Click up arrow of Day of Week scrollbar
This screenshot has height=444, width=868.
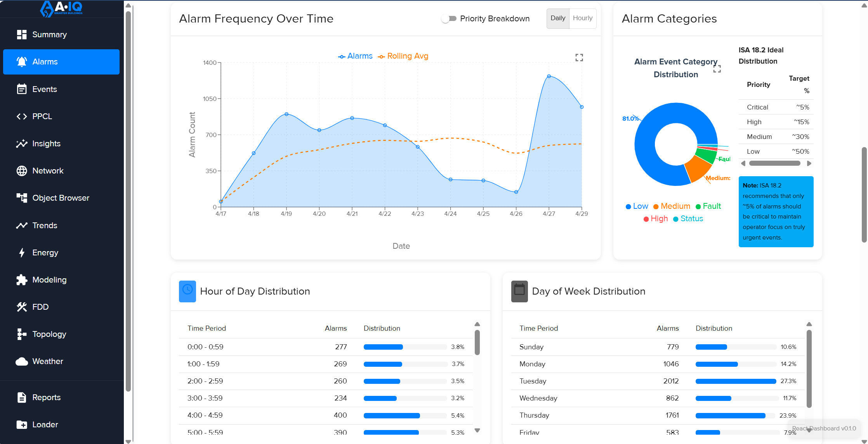(809, 324)
